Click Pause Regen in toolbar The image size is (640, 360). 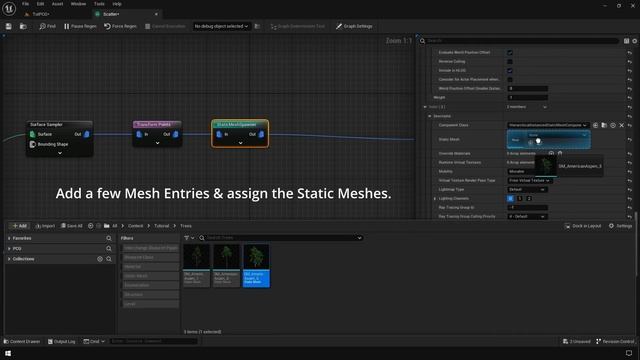(x=80, y=26)
